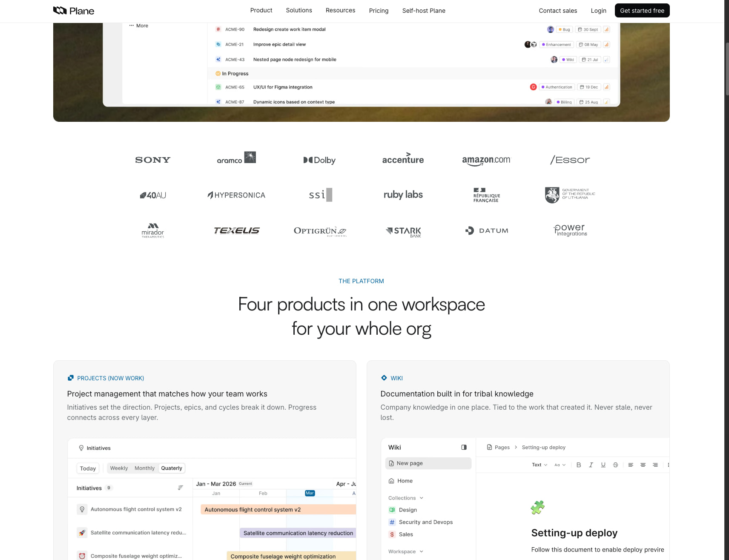This screenshot has height=560, width=729.
Task: Click the Composite fuselage weight optimization timeline bar
Action: pos(291,556)
